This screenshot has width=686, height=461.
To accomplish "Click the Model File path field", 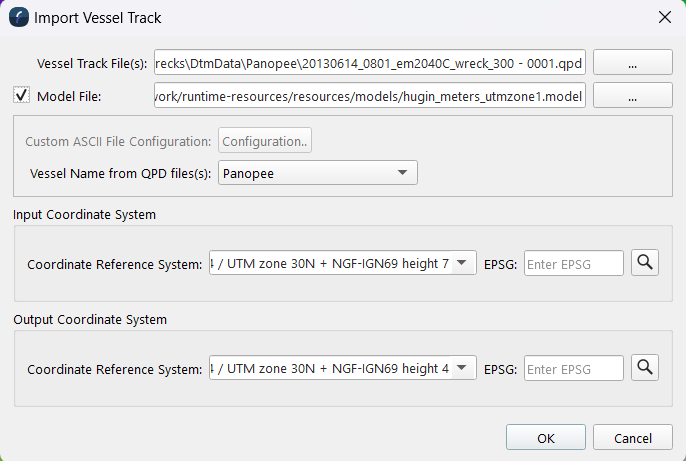I will [x=369, y=96].
